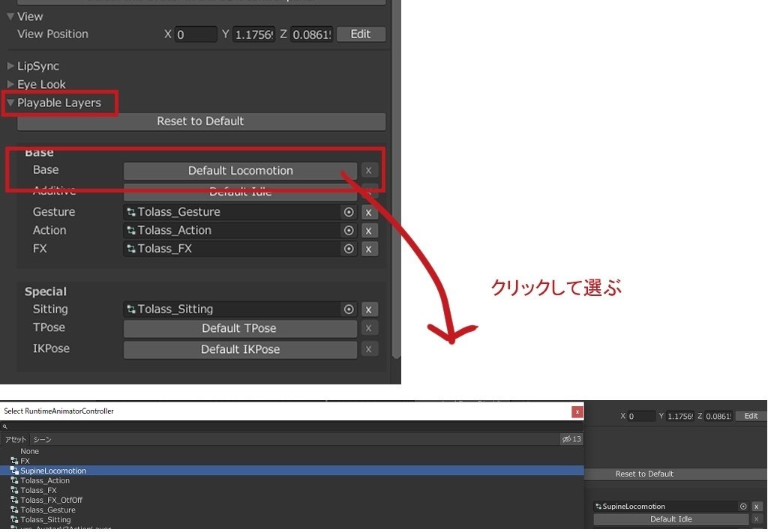Screen dimensions: 768x532
Task: Open the object picker for Tolass_Sitting
Action: pos(349,309)
